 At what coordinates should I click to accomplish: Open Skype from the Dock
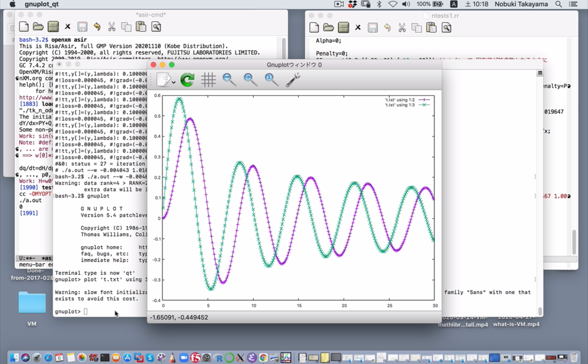pyautogui.click(x=150, y=357)
